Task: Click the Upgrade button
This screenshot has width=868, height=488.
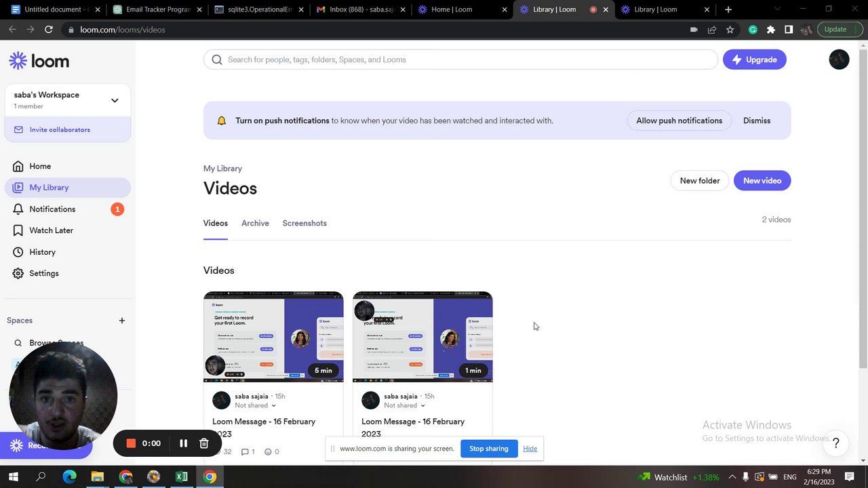Action: point(754,60)
